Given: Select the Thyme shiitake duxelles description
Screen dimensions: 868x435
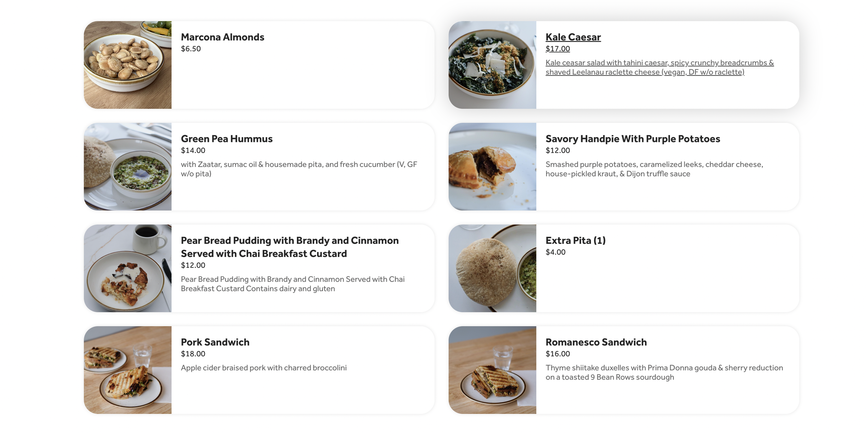Looking at the screenshot, I should point(664,373).
